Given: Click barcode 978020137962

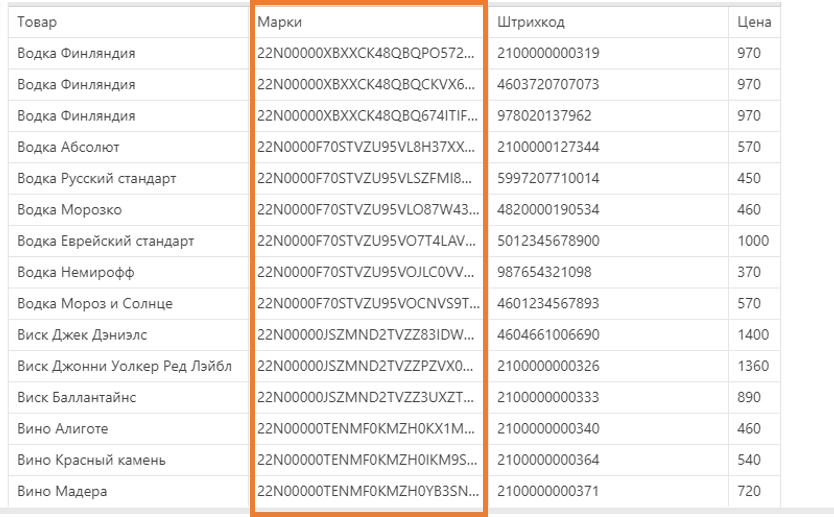Looking at the screenshot, I should coord(545,116).
